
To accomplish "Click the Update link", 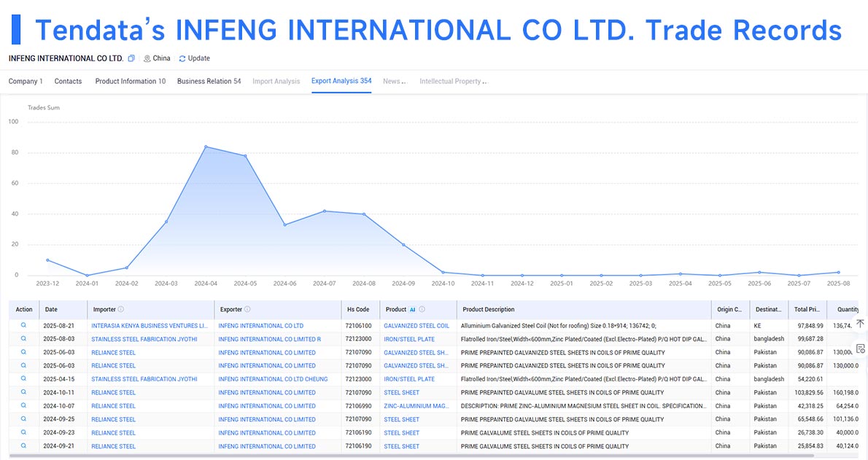I will 198,58.
